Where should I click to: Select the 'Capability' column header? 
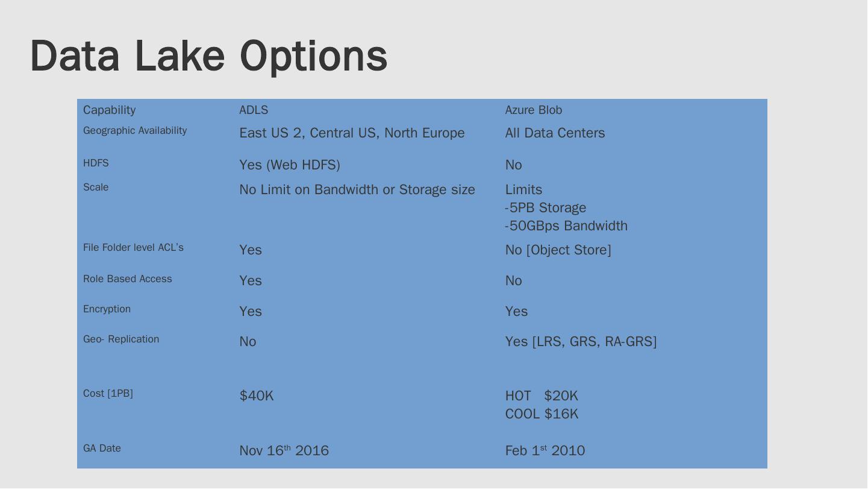(109, 110)
